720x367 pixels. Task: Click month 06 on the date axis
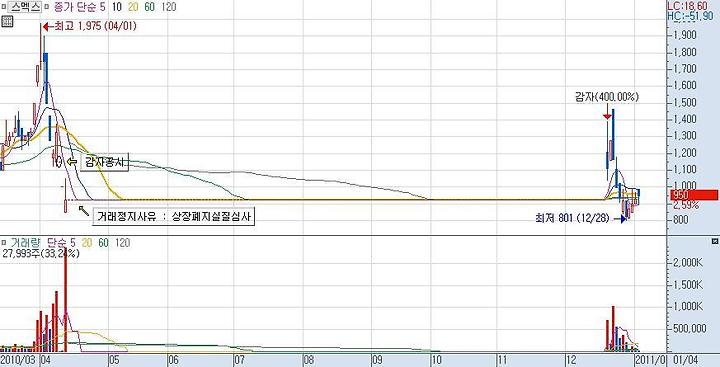[x=174, y=361]
